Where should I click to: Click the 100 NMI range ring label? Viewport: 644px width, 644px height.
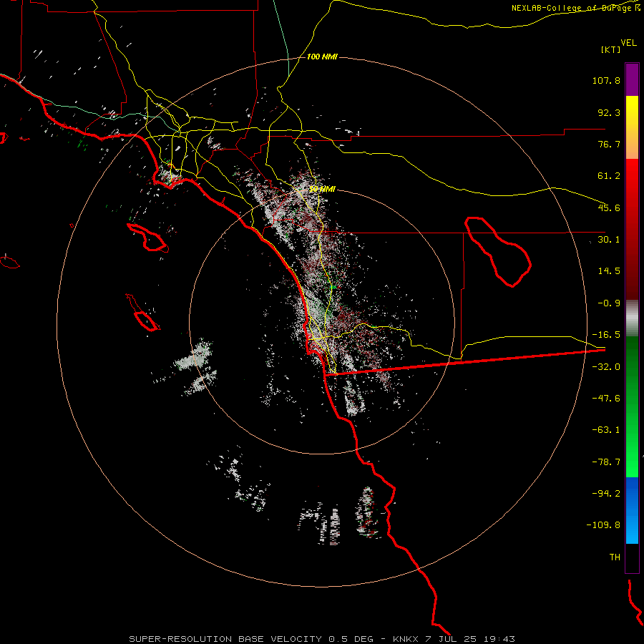(x=322, y=57)
